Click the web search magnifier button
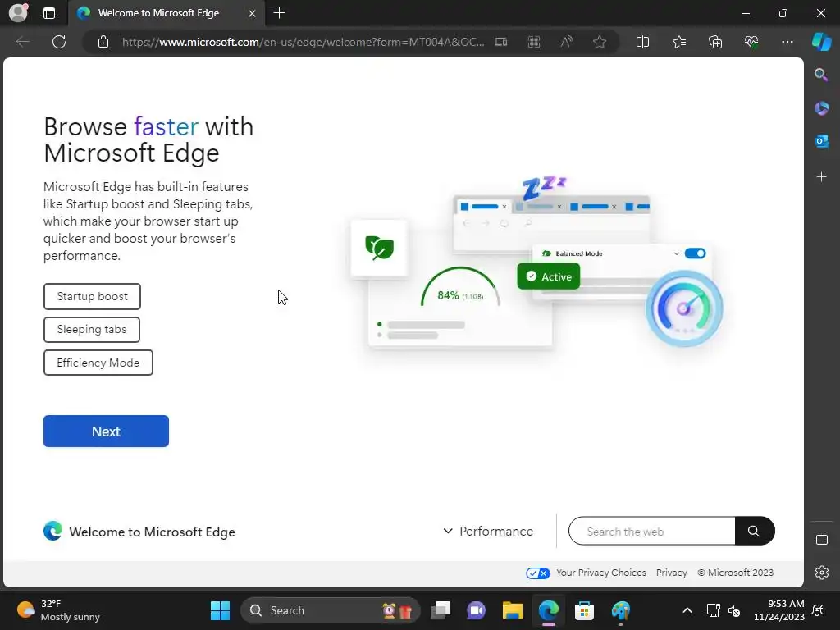840x630 pixels. point(755,531)
